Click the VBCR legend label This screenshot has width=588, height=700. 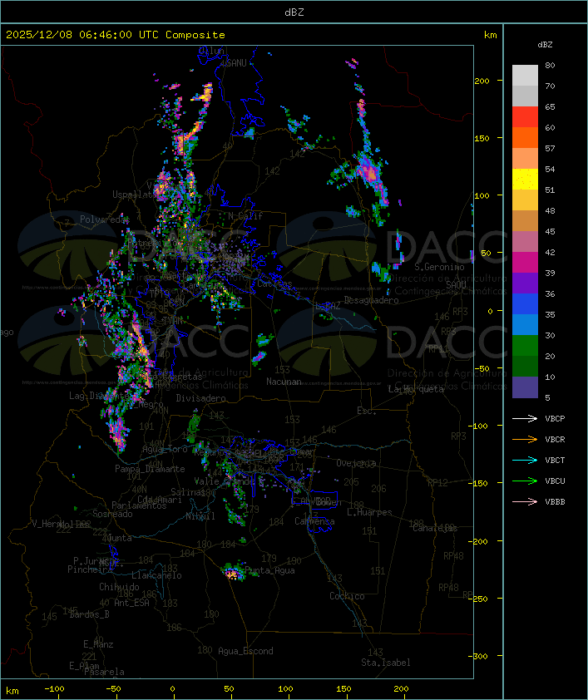coord(555,439)
